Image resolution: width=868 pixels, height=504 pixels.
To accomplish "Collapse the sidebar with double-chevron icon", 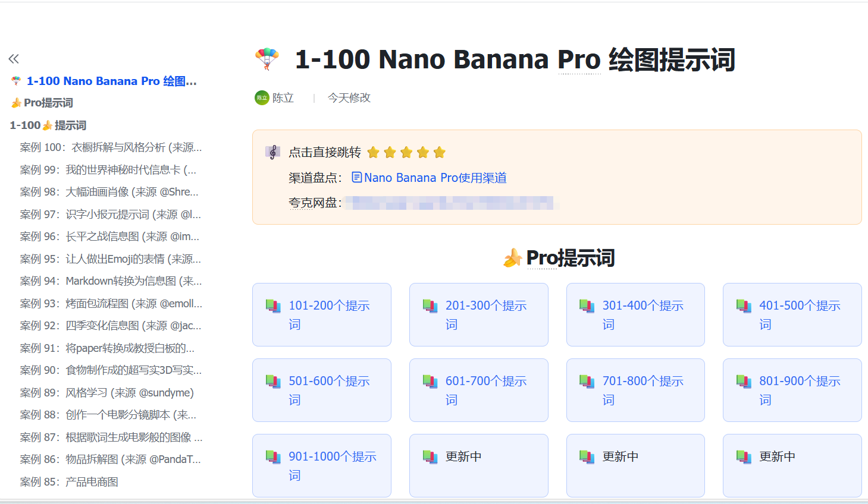I will pyautogui.click(x=14, y=59).
